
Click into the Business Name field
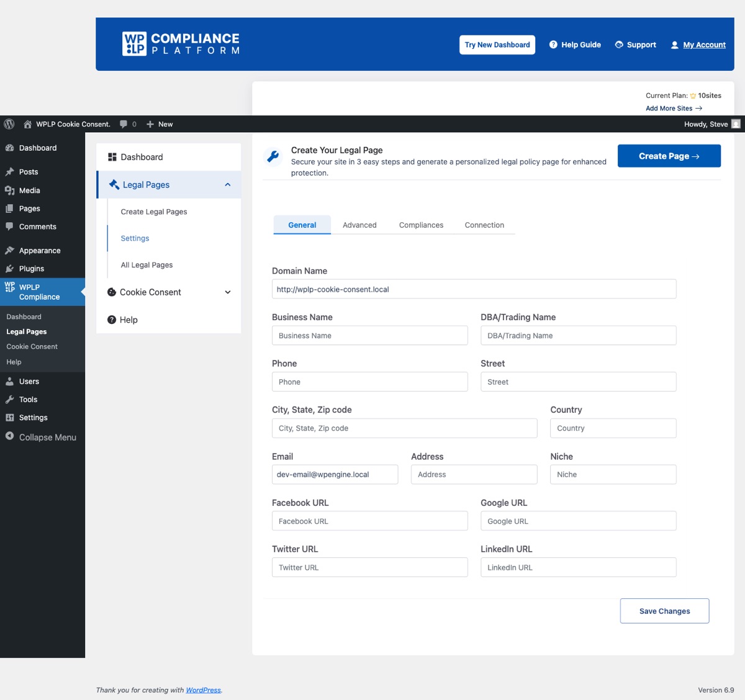tap(369, 336)
